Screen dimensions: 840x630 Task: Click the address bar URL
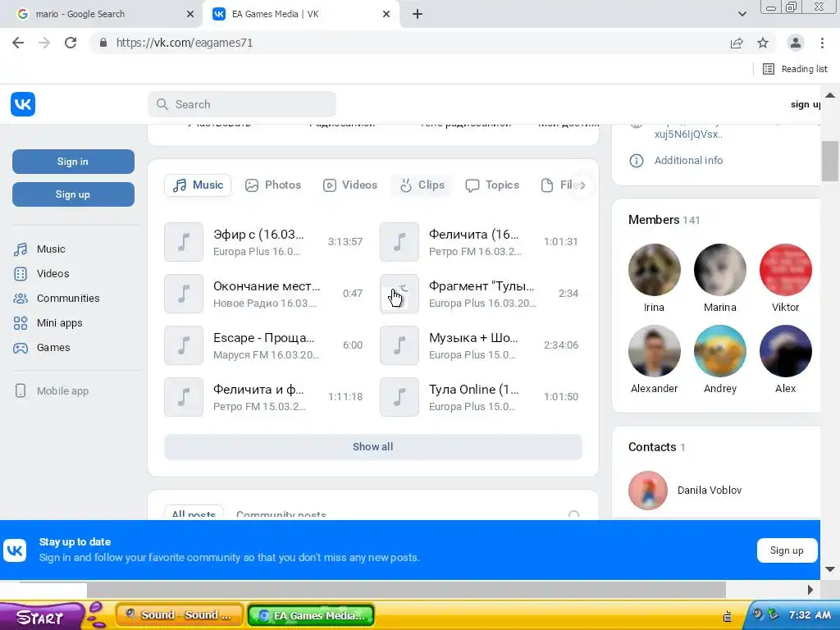click(185, 43)
